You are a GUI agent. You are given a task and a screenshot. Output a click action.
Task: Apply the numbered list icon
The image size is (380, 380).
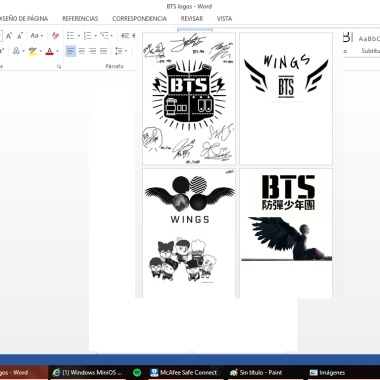pyautogui.click(x=87, y=36)
